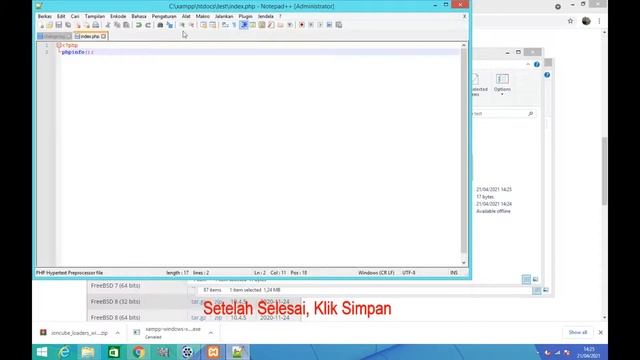Screen dimensions: 640x360
Task: Toggle INS mode in the status bar
Action: 454,273
